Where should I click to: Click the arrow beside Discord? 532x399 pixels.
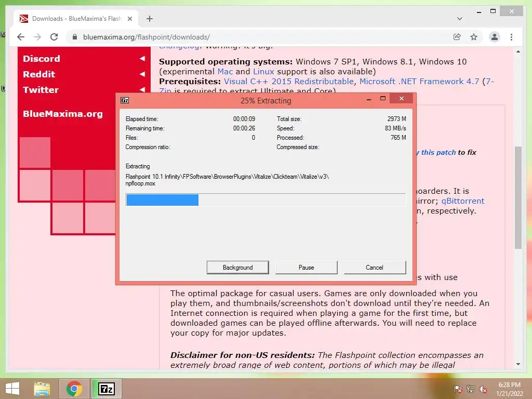(x=142, y=59)
